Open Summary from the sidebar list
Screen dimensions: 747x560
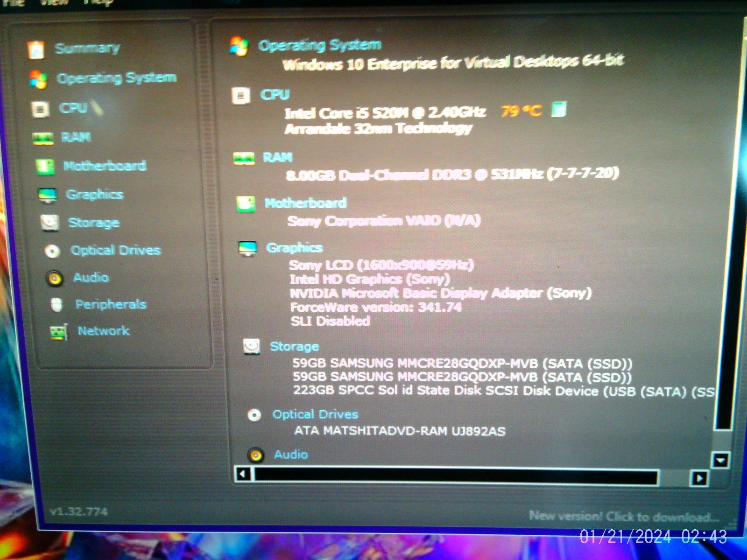click(87, 48)
